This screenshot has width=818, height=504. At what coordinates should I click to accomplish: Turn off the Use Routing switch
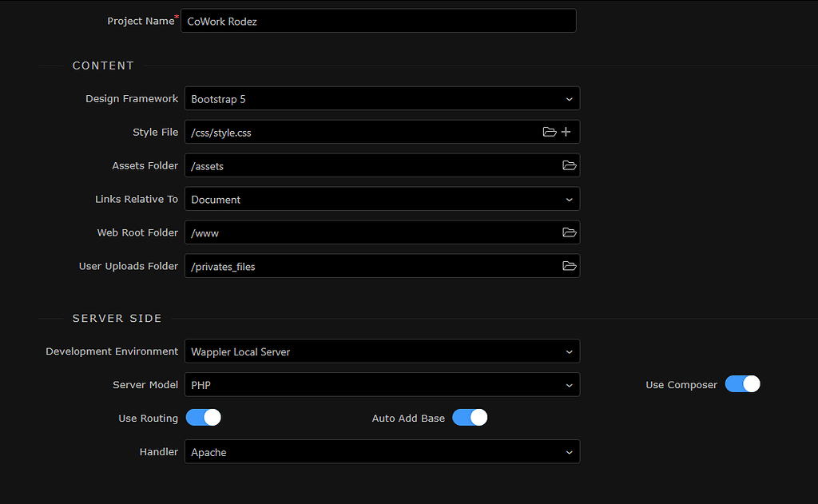pos(203,418)
